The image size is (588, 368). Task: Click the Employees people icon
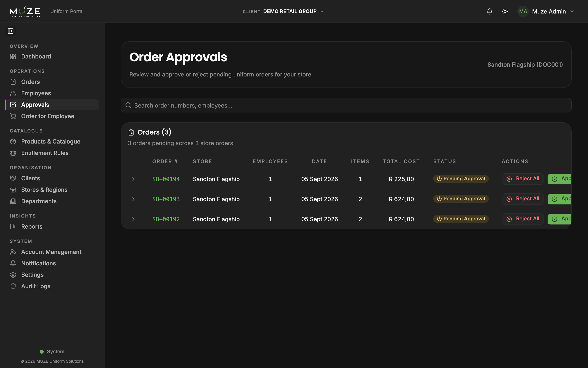13,93
